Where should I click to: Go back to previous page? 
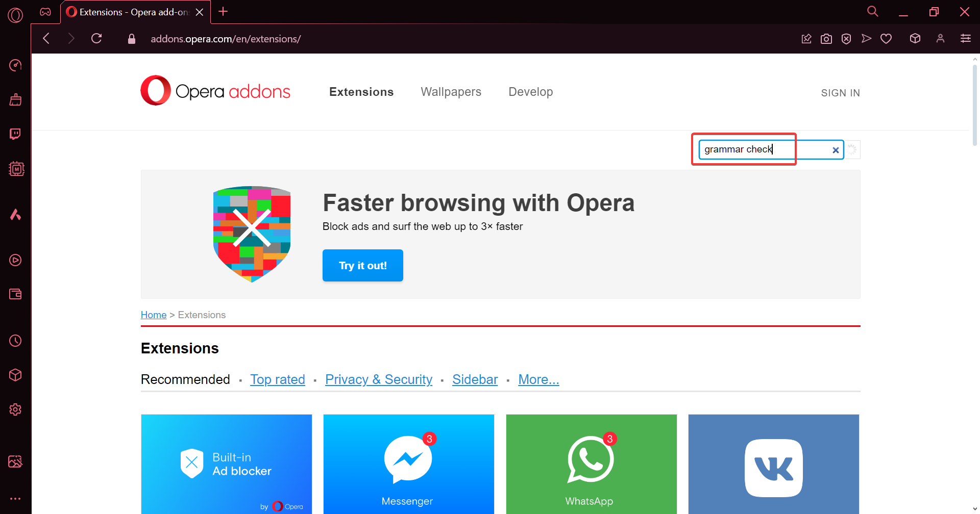pyautogui.click(x=46, y=38)
